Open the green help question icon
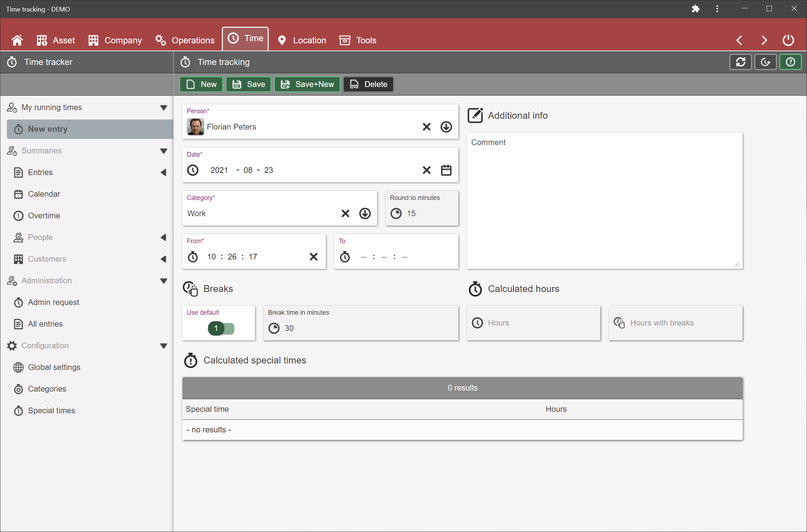Viewport: 807px width, 532px height. pyautogui.click(x=790, y=62)
